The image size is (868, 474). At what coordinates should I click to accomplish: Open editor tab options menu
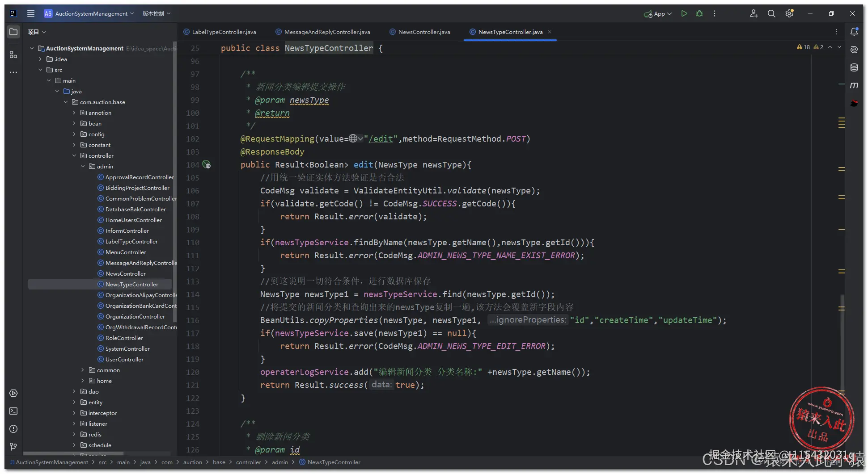click(x=836, y=32)
